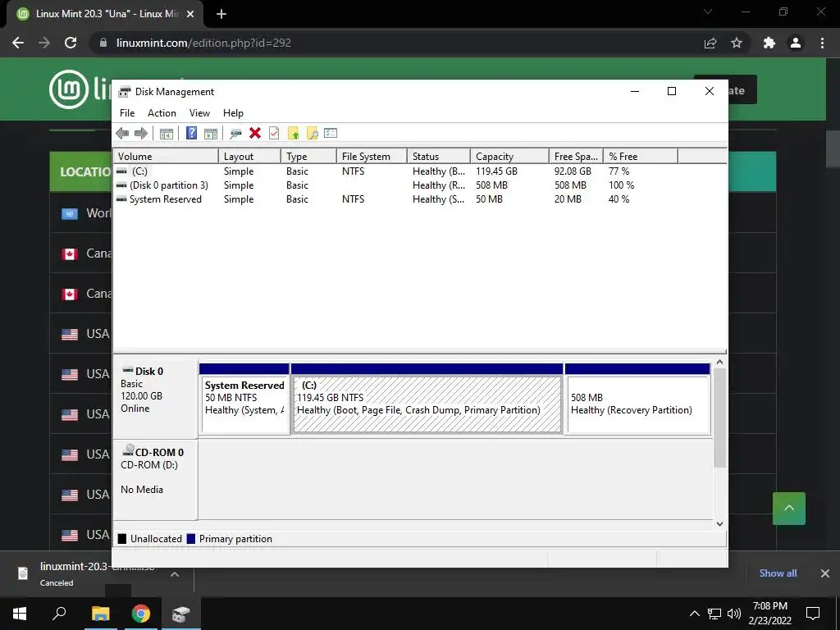Screen dimensions: 840x630
Task: Click the Forward arrow in Disk Management toolbar
Action: click(141, 134)
